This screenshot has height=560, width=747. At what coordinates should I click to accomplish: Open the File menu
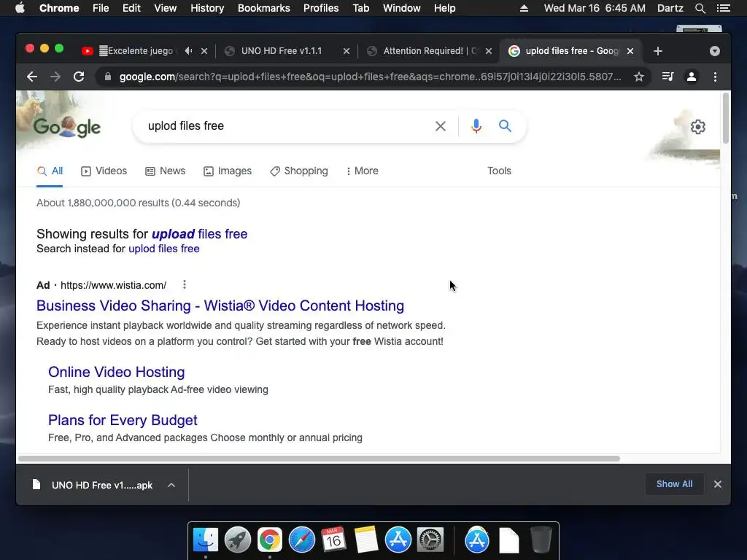click(101, 8)
